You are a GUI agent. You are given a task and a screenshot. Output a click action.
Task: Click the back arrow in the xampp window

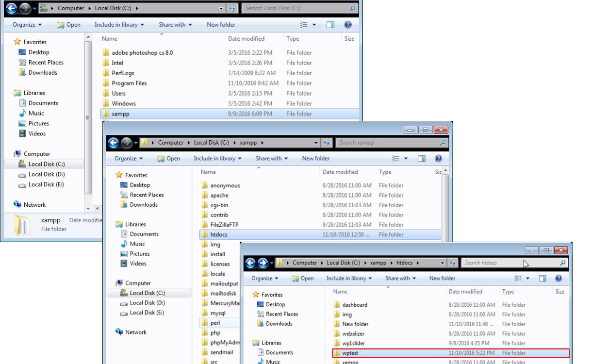click(x=114, y=143)
